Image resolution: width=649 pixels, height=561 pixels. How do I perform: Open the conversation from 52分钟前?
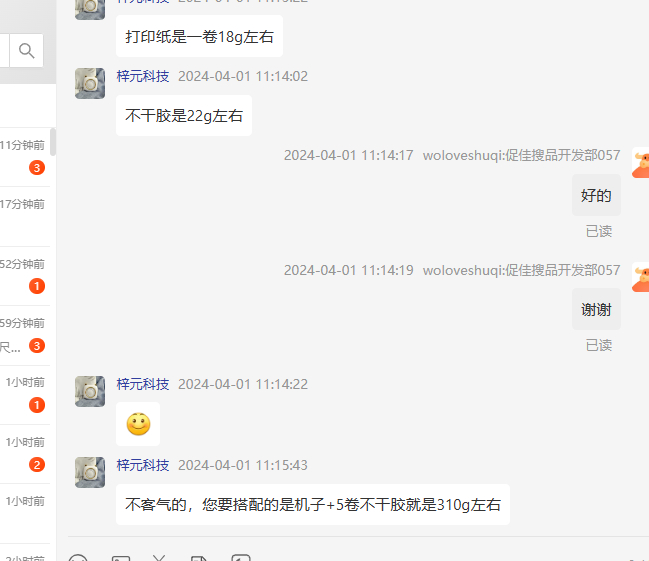(x=25, y=276)
